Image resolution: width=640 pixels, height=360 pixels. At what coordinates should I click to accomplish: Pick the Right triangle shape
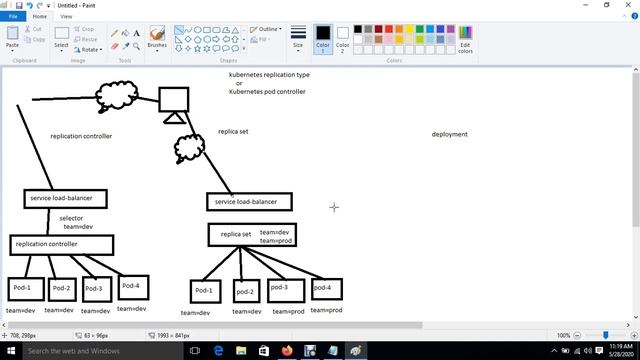click(179, 40)
